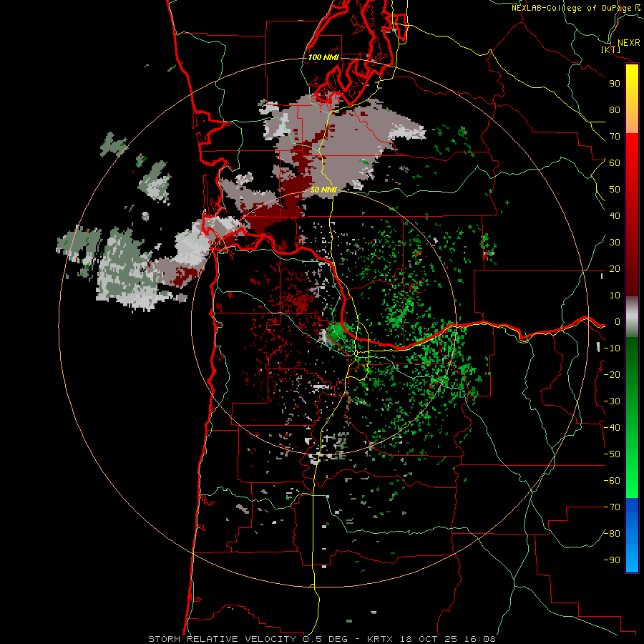Click the "100 NMI" range ring label

pos(323,57)
